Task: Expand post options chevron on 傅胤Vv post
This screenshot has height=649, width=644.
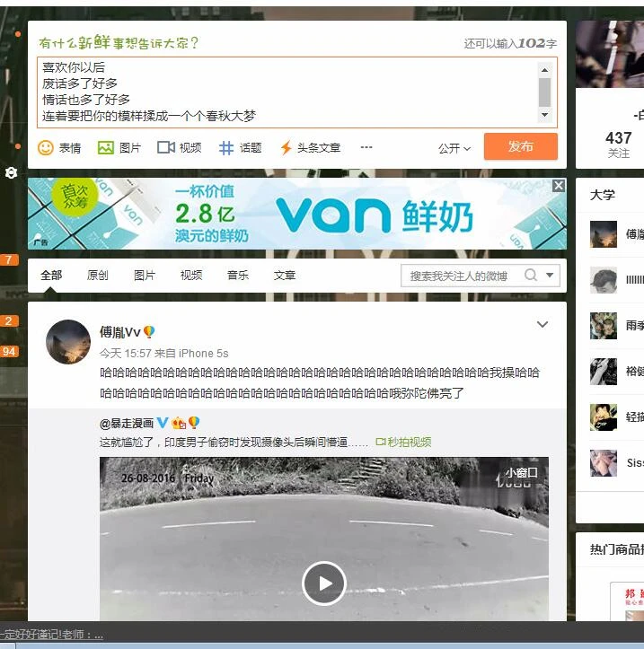Action: click(x=543, y=325)
